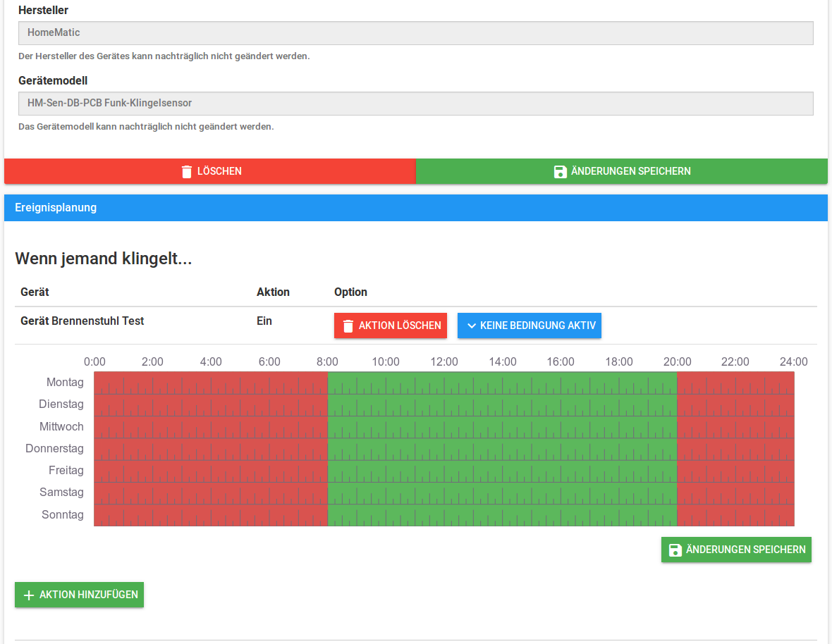Select the green Freitag time bar segment
Screen dimensions: 832x644
point(502,471)
